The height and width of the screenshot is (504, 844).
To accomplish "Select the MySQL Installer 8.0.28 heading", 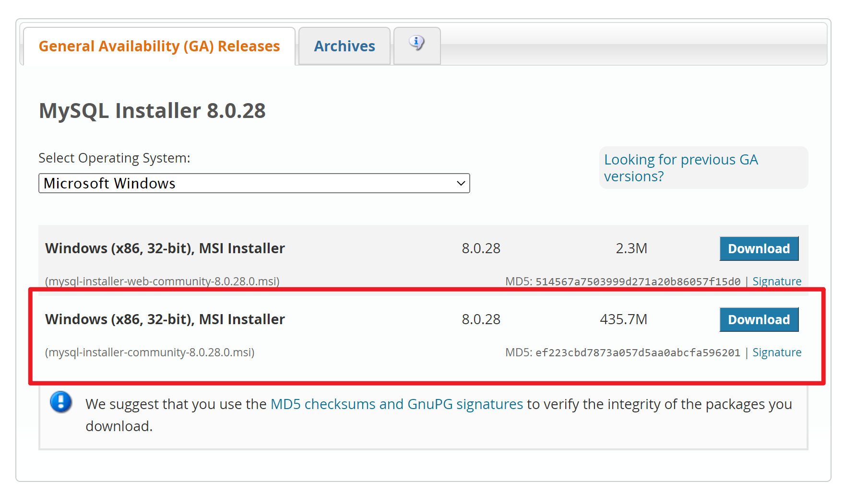I will click(152, 111).
